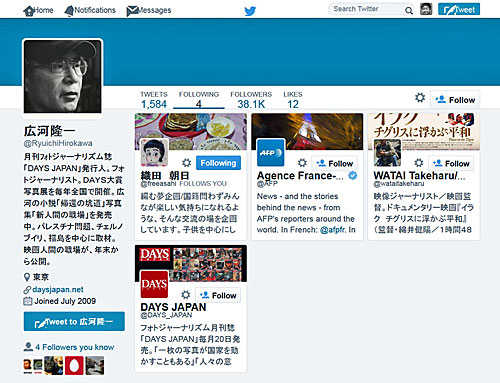Open gear menu on DAYS JAPAN card
The image size is (500, 383).
coord(186,295)
